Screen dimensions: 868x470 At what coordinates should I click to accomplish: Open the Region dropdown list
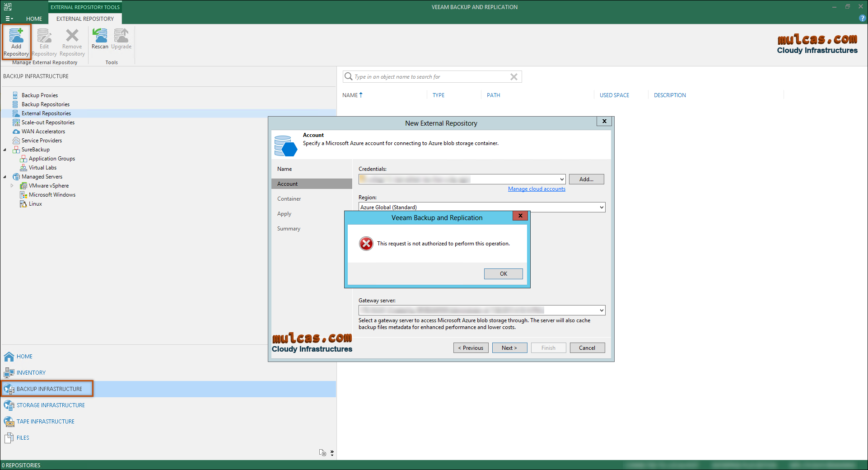[602, 207]
